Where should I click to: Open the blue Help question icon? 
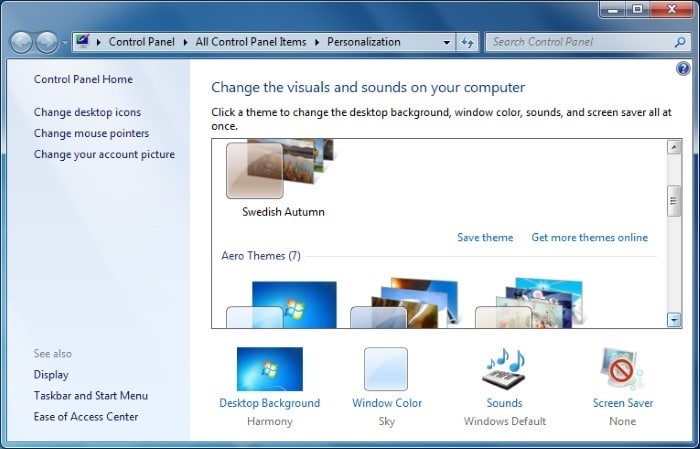[683, 69]
